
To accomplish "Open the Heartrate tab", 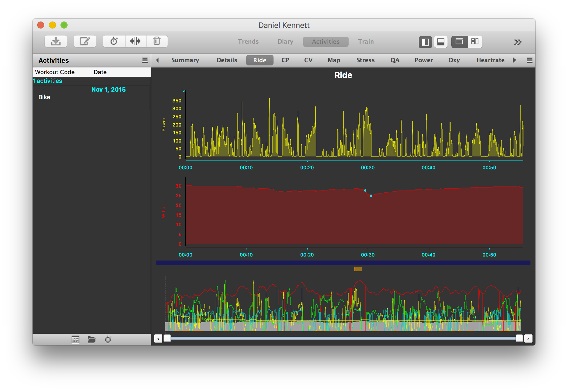I will pyautogui.click(x=490, y=60).
